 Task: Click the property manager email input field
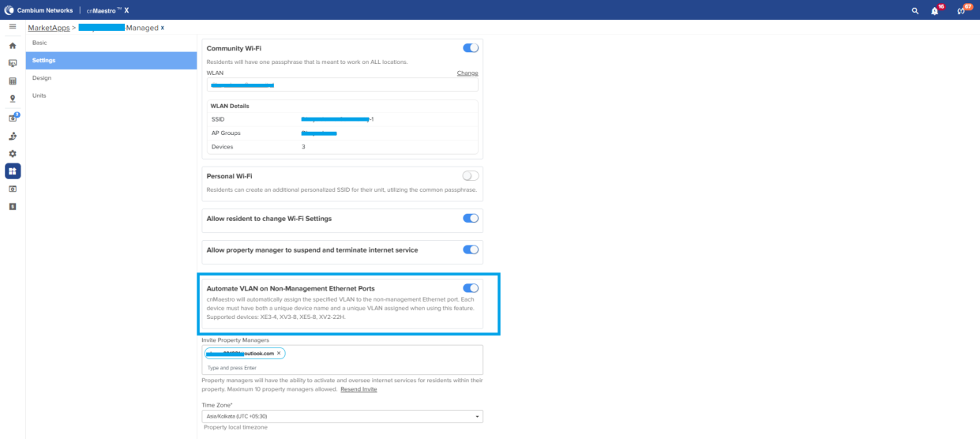(343, 367)
